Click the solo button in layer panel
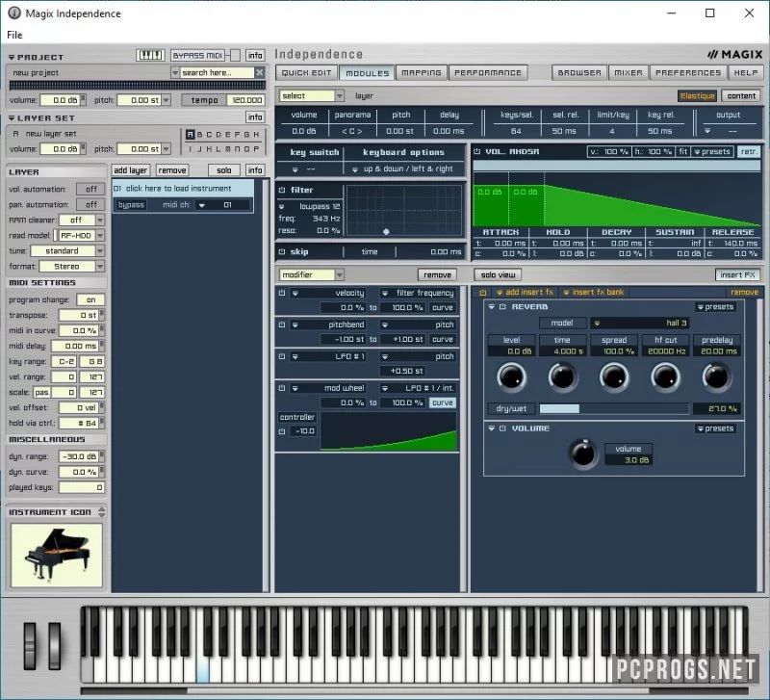The width and height of the screenshot is (770, 700). point(224,170)
